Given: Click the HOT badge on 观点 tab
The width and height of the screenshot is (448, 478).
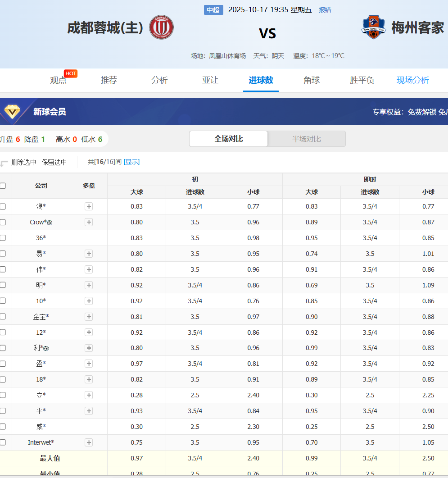Looking at the screenshot, I should click(x=70, y=73).
